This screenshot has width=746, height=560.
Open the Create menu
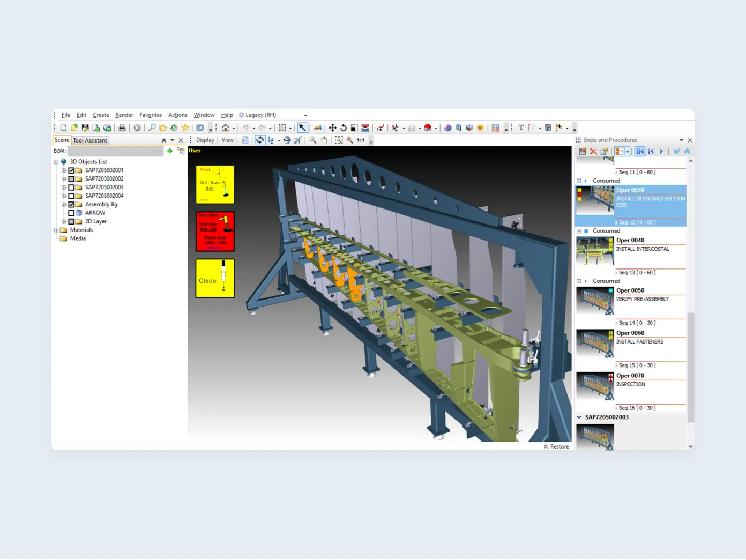[x=101, y=115]
